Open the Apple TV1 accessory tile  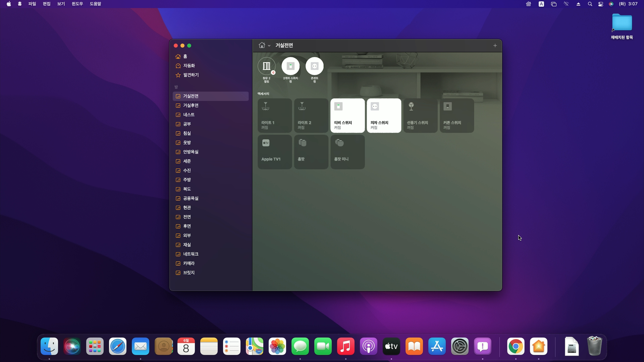[275, 152]
